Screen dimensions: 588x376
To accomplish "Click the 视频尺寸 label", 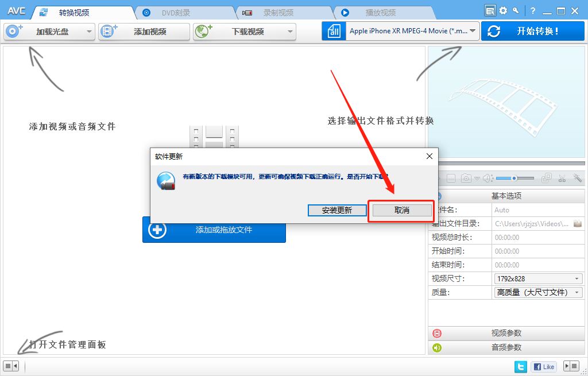I will 448,278.
